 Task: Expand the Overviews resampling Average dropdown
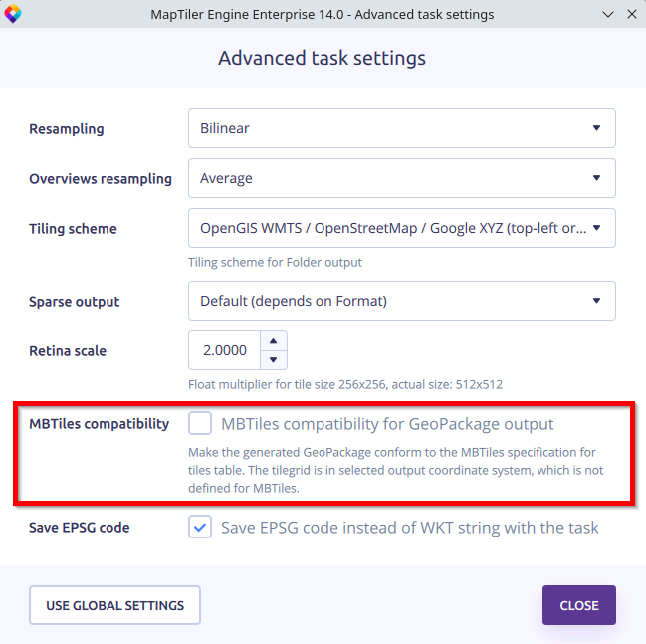[x=401, y=178]
